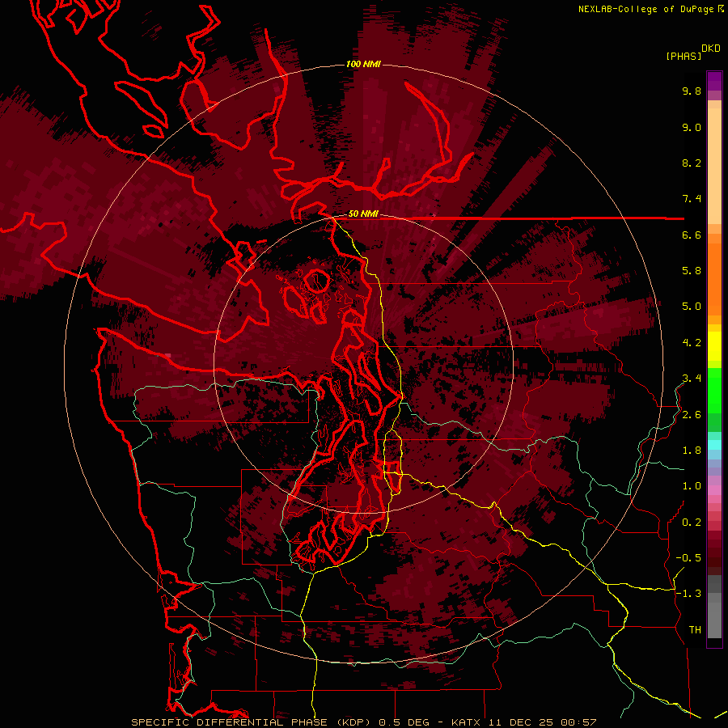Click the 5.0 value on the color scale

pyautogui.click(x=692, y=307)
